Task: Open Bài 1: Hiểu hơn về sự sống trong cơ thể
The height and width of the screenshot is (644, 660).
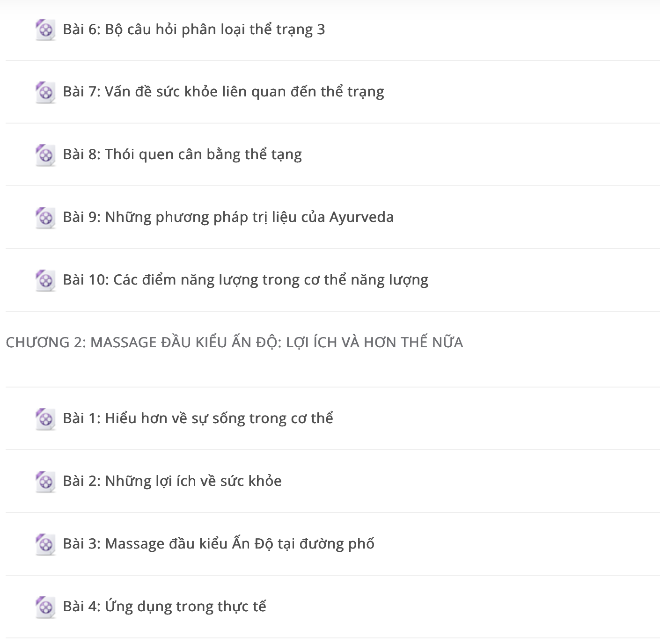Action: [198, 418]
